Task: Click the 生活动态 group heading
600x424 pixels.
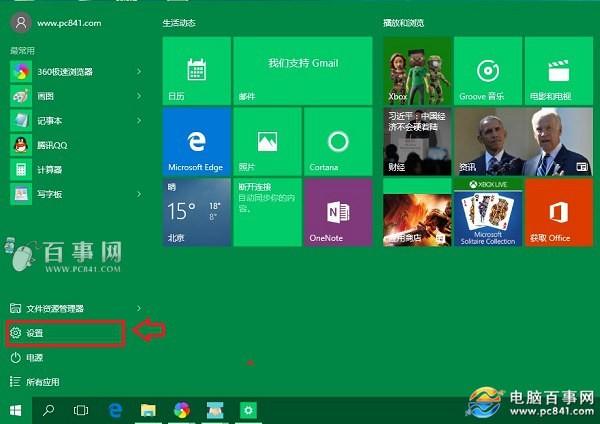Action: point(179,23)
